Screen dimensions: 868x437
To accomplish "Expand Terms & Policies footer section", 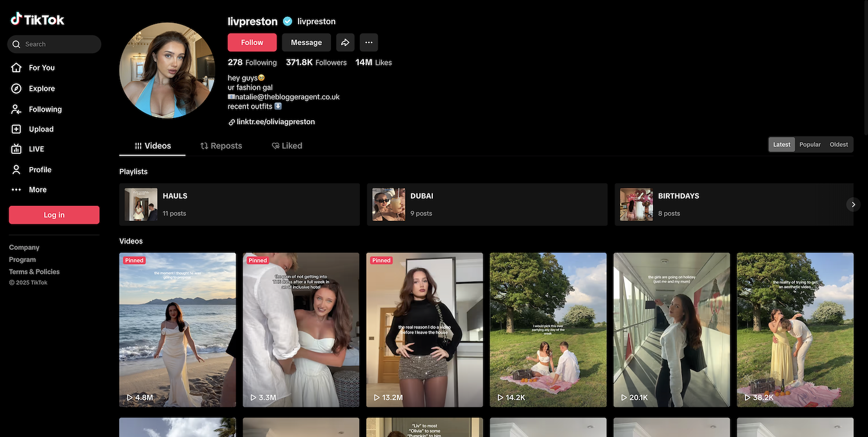I will coord(34,272).
